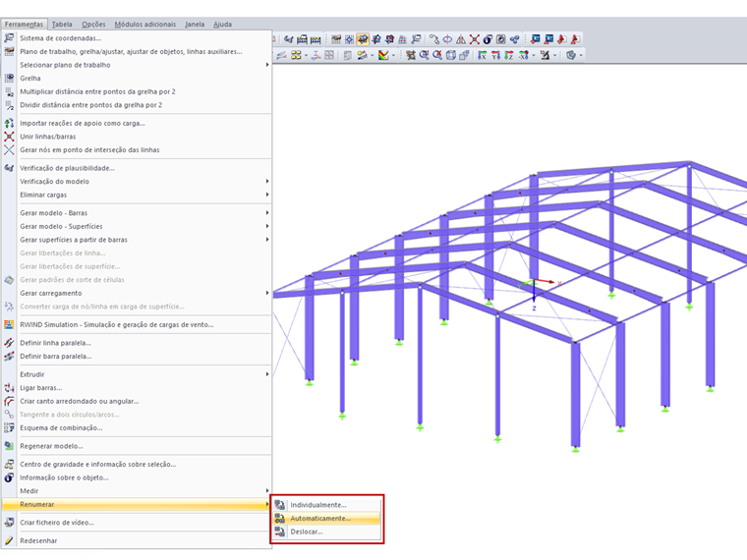
Task: Select Ligar barras menu entry
Action: [137, 388]
